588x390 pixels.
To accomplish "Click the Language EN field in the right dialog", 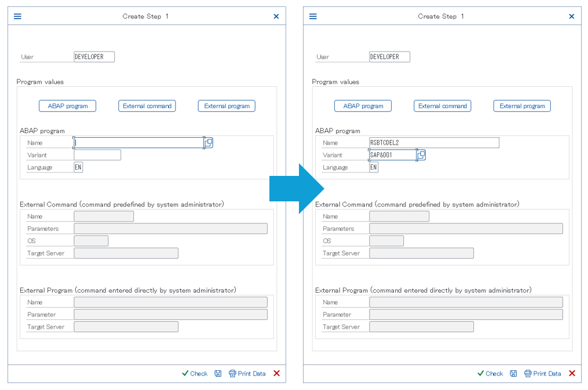I will (374, 167).
